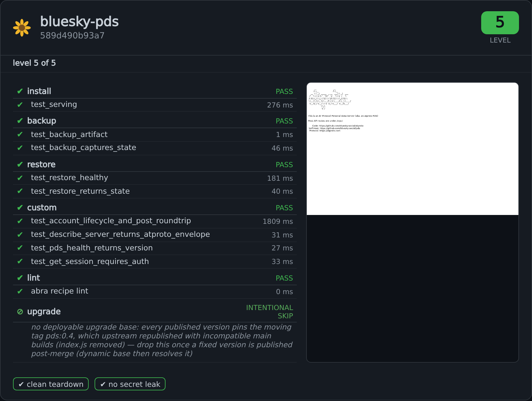This screenshot has width=532, height=401.
Task: Click the 'abra recipe lint' entry
Action: click(59, 291)
